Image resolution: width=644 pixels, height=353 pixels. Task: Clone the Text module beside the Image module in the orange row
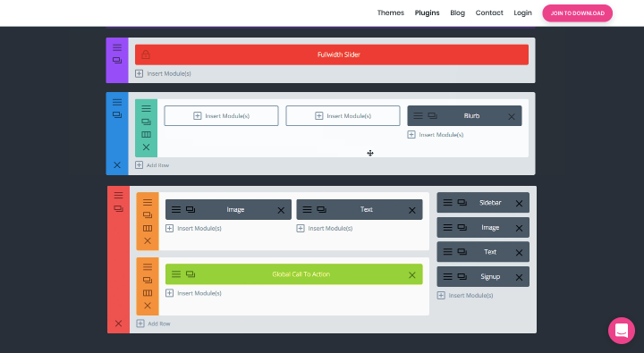(x=322, y=209)
